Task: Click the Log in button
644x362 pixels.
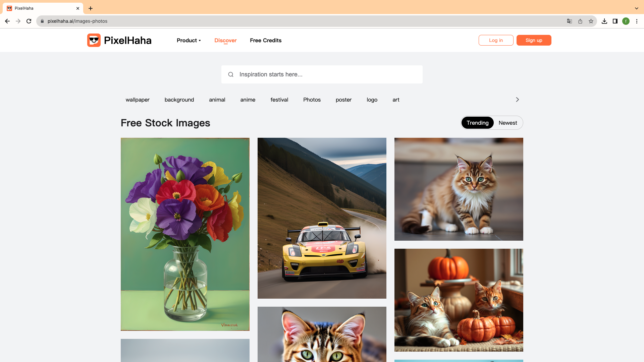Action: click(x=496, y=40)
